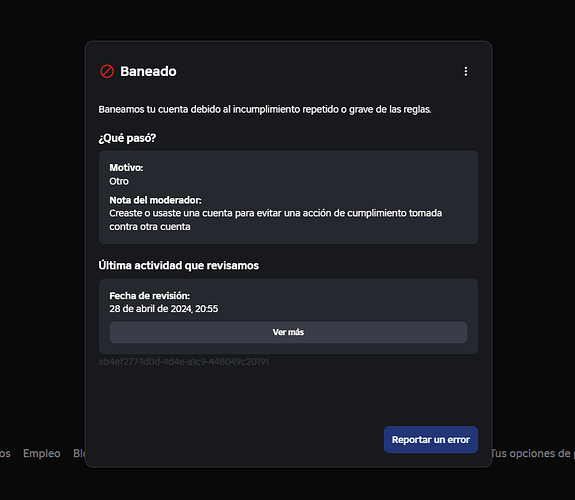
Task: Click the red banned prohibition icon
Action: coord(107,71)
